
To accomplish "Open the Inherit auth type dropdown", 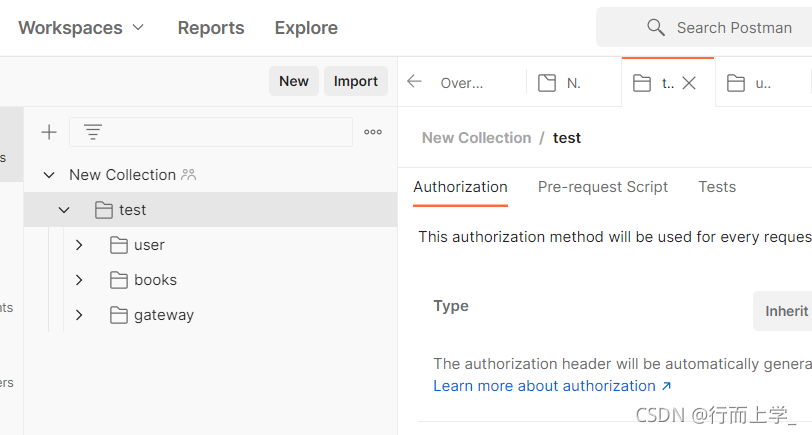I will click(x=783, y=311).
